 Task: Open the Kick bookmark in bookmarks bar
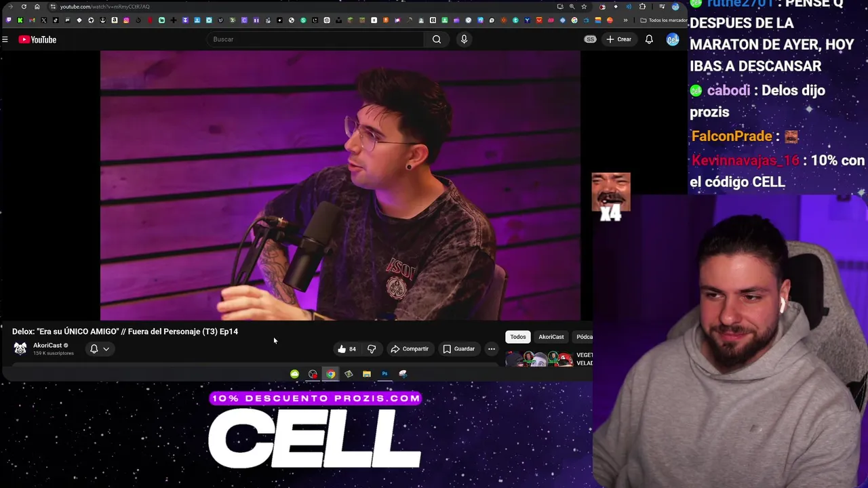pos(20,20)
